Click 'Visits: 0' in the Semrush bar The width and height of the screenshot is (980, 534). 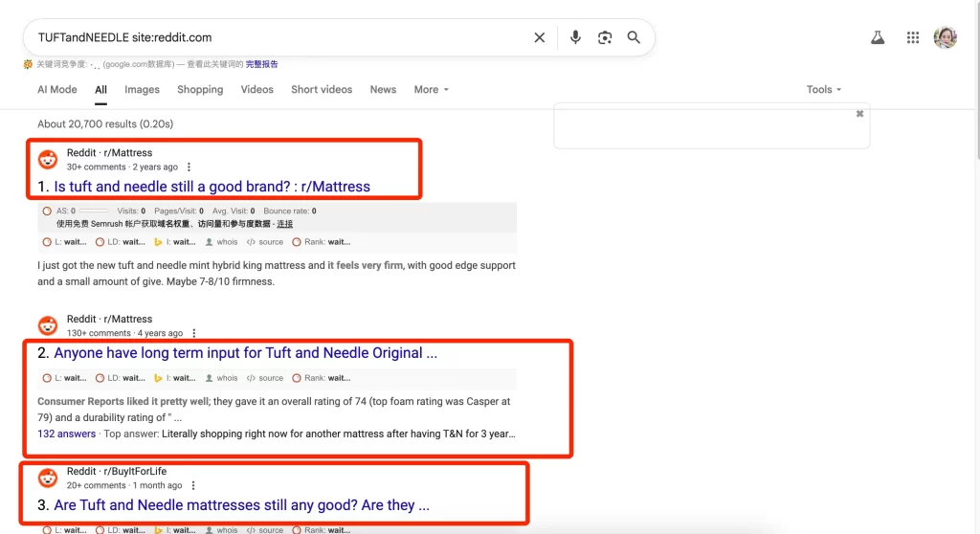click(x=131, y=211)
